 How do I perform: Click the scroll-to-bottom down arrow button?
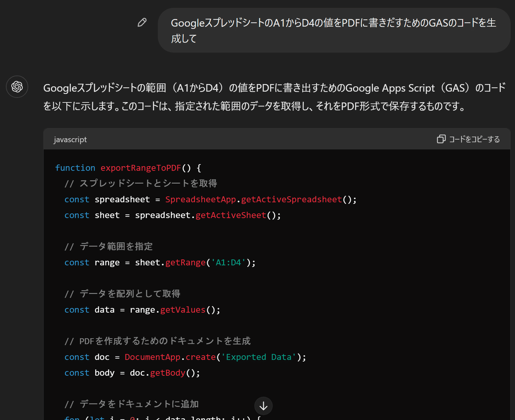(264, 405)
